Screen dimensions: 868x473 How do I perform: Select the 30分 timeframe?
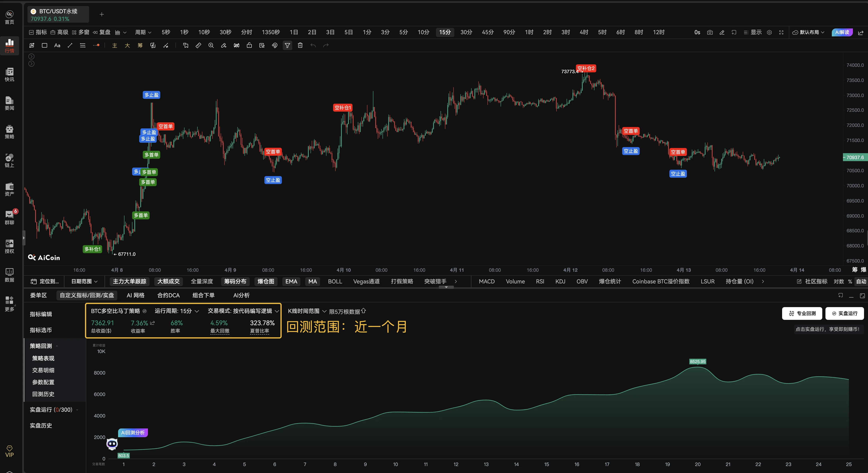click(x=466, y=32)
